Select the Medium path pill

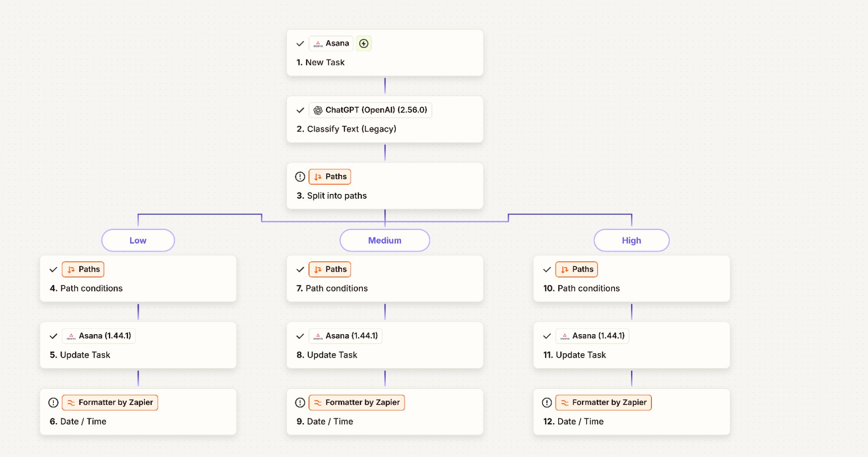385,240
